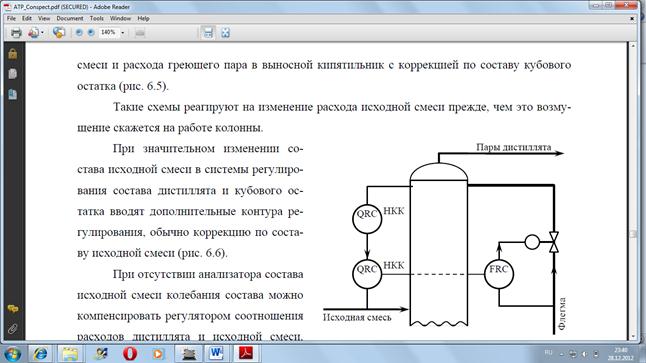
Task: Click the taskbar clock showing 23:40
Action: (620, 354)
